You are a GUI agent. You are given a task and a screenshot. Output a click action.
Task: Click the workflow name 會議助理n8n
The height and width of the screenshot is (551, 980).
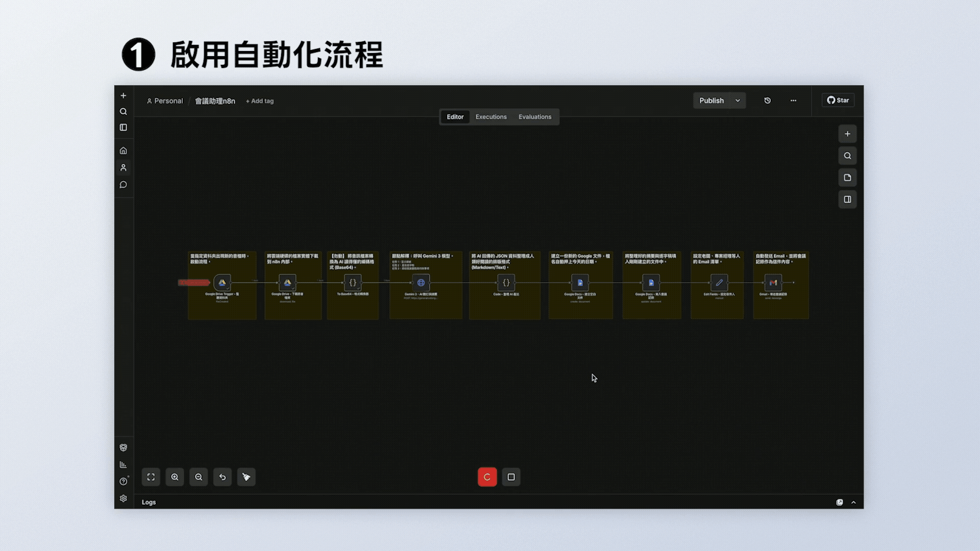click(215, 101)
